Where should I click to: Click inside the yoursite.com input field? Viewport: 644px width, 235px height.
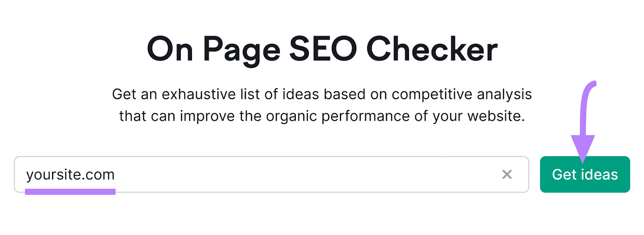tap(242, 174)
